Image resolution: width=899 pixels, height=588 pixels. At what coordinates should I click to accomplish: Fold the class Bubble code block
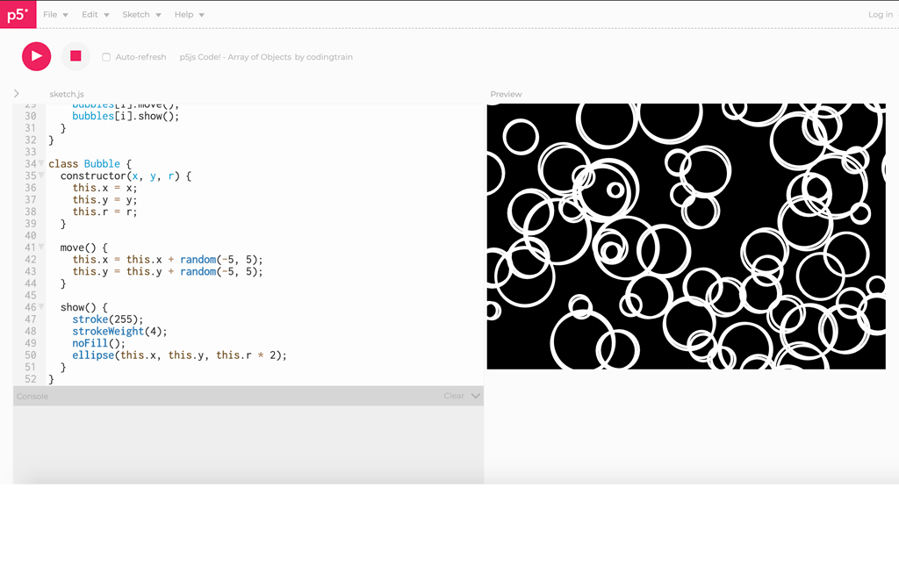[x=41, y=164]
